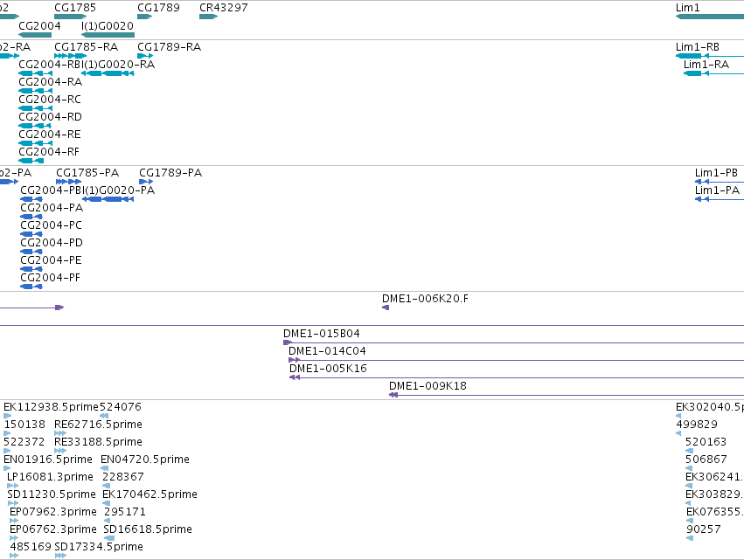The image size is (744, 560).
Task: Select the EN01916.5prime EST label
Action: tap(48, 460)
